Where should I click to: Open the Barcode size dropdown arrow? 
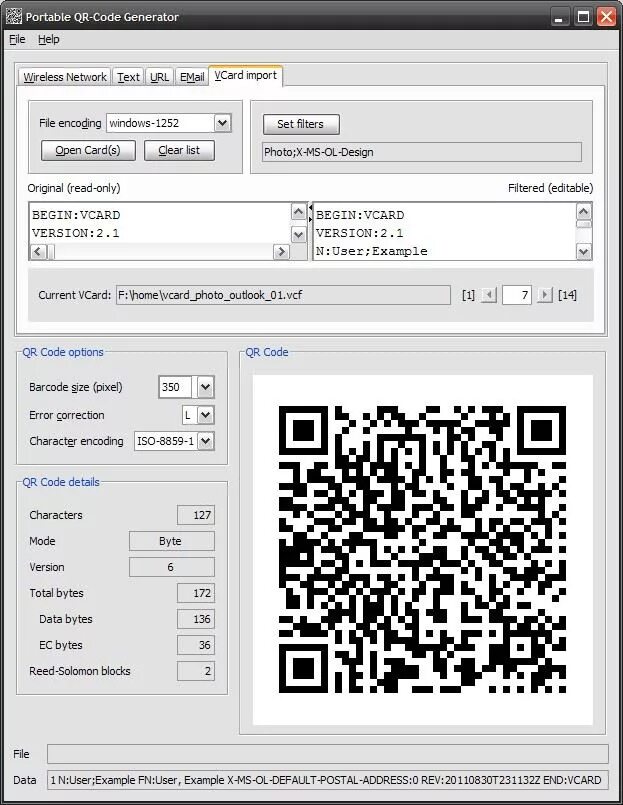(x=205, y=387)
